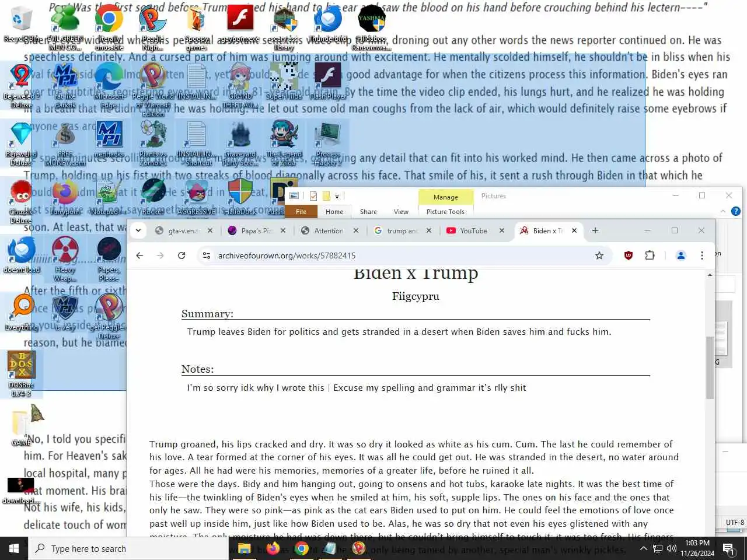Launch the DOSBox 0.74-3 shortcut
Screen dimensions: 747x560
[x=21, y=373]
